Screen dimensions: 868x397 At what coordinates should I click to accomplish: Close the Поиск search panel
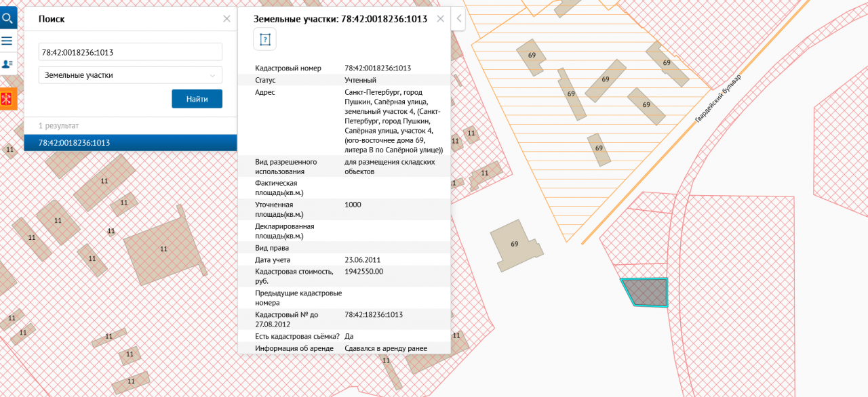tap(226, 19)
